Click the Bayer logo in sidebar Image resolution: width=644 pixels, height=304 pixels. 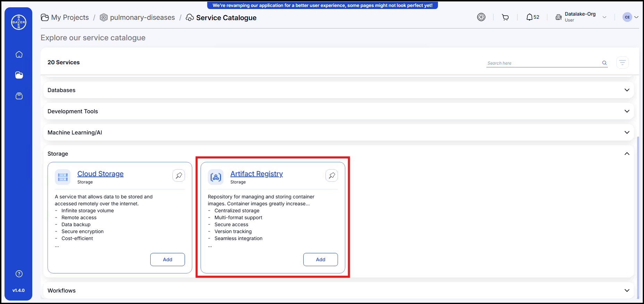click(19, 22)
